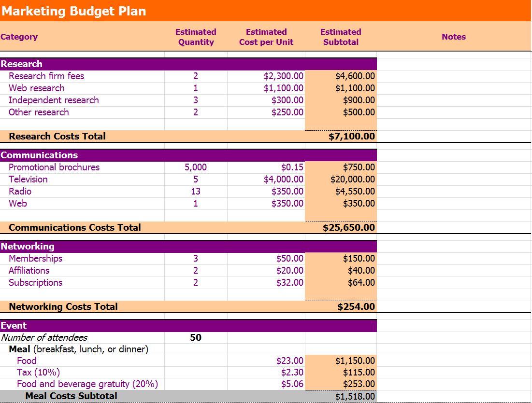Select the Communications Costs Total $25,650.00
This screenshot has height=403, width=532.
coord(351,227)
